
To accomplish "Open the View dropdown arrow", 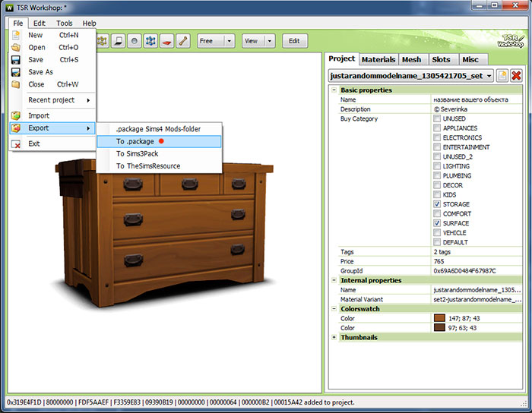I will 270,41.
